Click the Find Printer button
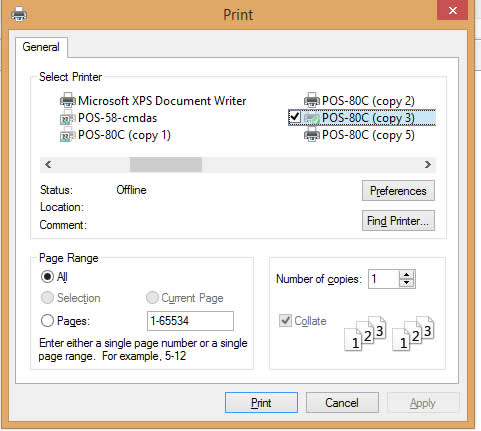The width and height of the screenshot is (481, 431). tap(398, 221)
